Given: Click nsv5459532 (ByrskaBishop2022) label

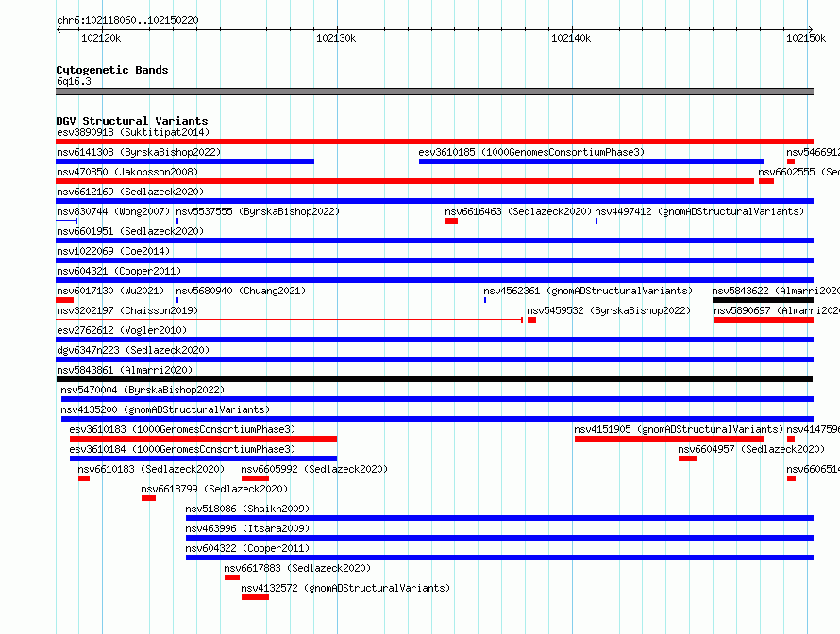Looking at the screenshot, I should (x=609, y=310).
